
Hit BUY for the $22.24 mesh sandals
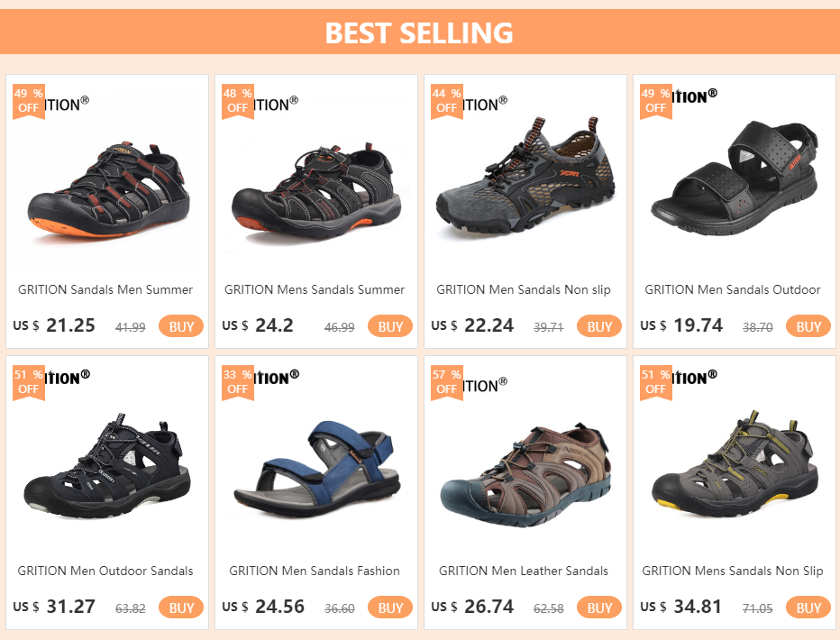599,326
